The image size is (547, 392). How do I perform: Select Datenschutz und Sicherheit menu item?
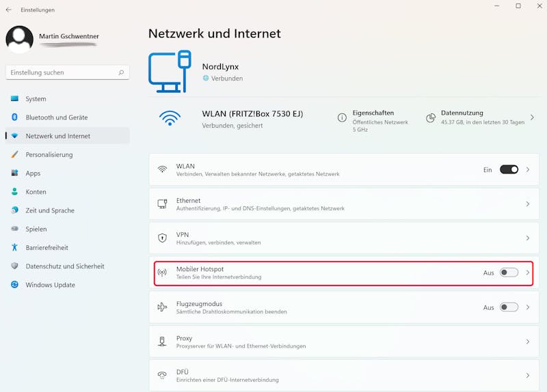(65, 266)
